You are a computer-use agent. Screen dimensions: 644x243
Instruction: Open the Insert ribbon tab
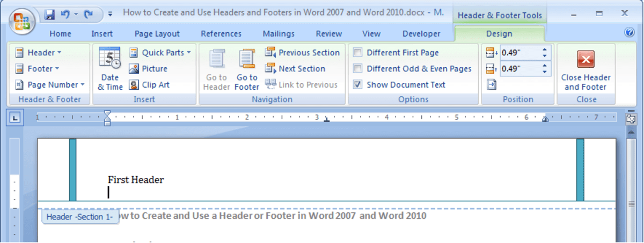click(x=102, y=33)
